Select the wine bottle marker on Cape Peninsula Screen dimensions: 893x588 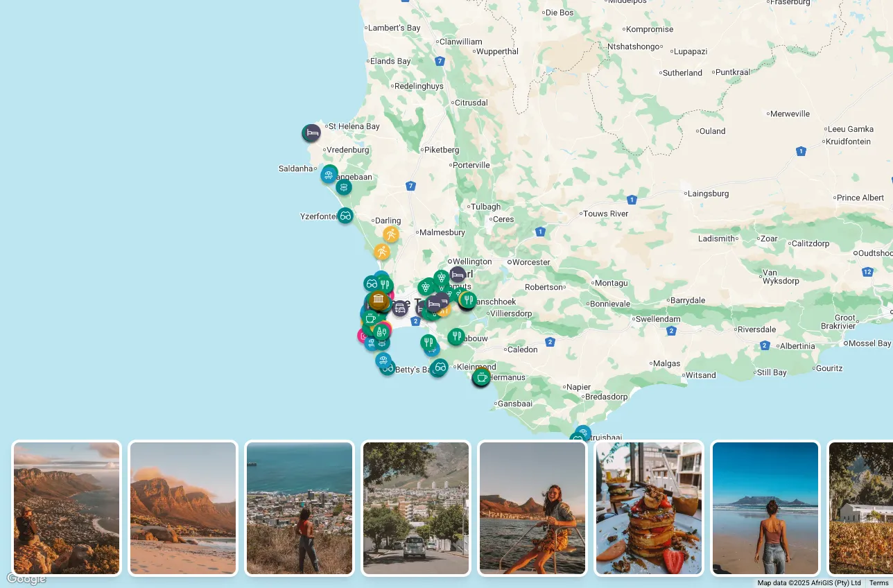(x=381, y=332)
